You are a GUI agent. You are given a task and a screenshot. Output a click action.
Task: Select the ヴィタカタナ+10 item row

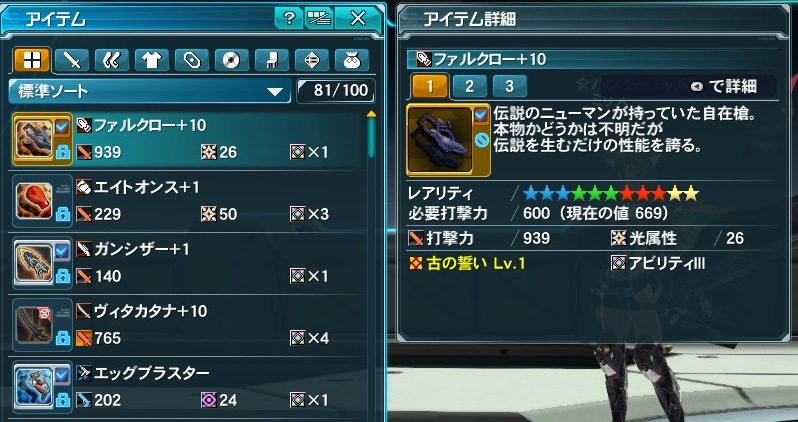pos(189,325)
